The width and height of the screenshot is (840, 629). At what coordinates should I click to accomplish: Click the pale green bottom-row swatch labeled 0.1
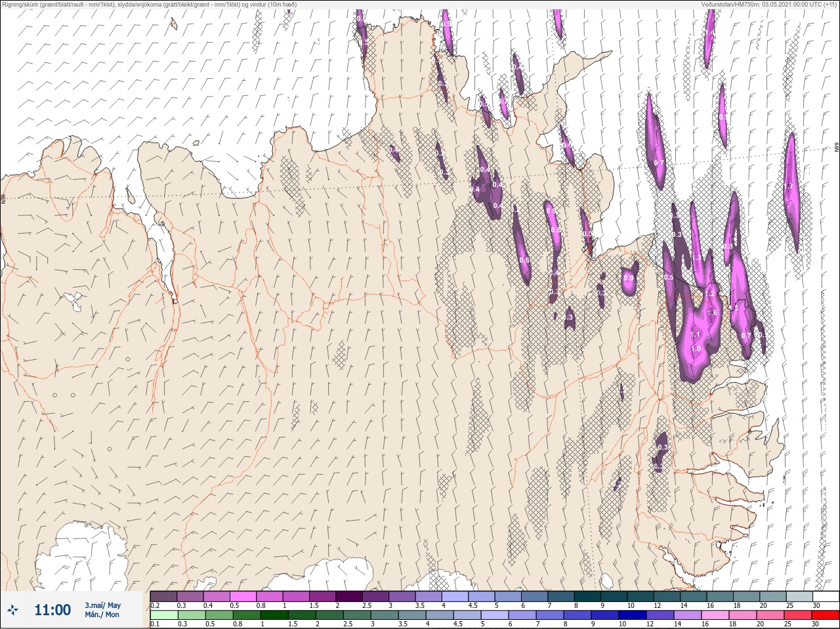[x=163, y=615]
